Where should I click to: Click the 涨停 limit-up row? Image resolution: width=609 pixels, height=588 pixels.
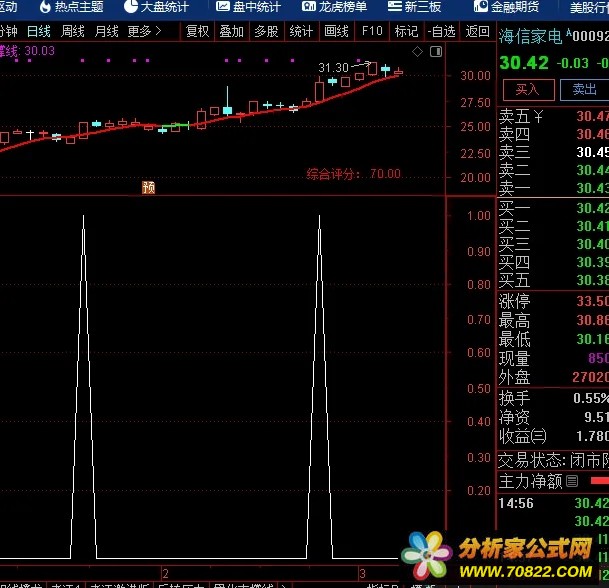[x=553, y=301]
